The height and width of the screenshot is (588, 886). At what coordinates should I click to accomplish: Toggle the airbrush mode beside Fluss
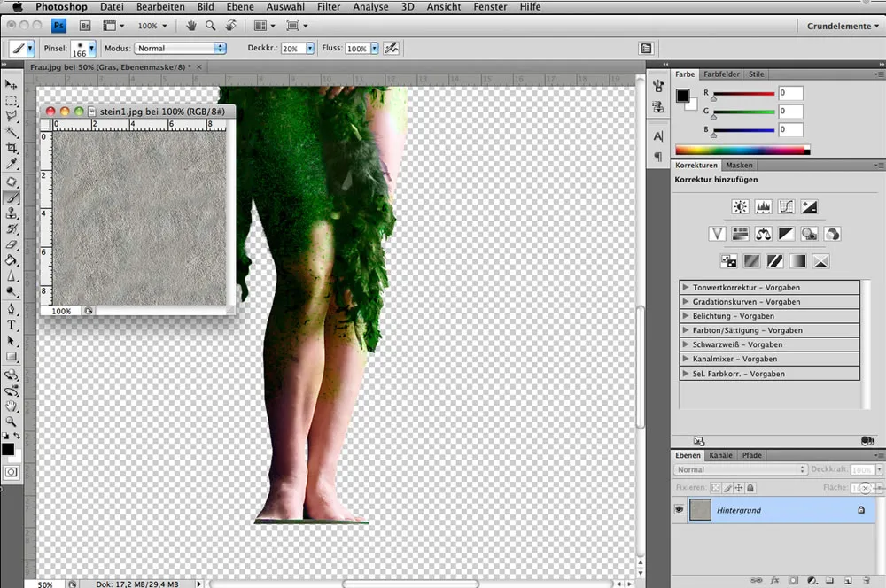tap(392, 48)
